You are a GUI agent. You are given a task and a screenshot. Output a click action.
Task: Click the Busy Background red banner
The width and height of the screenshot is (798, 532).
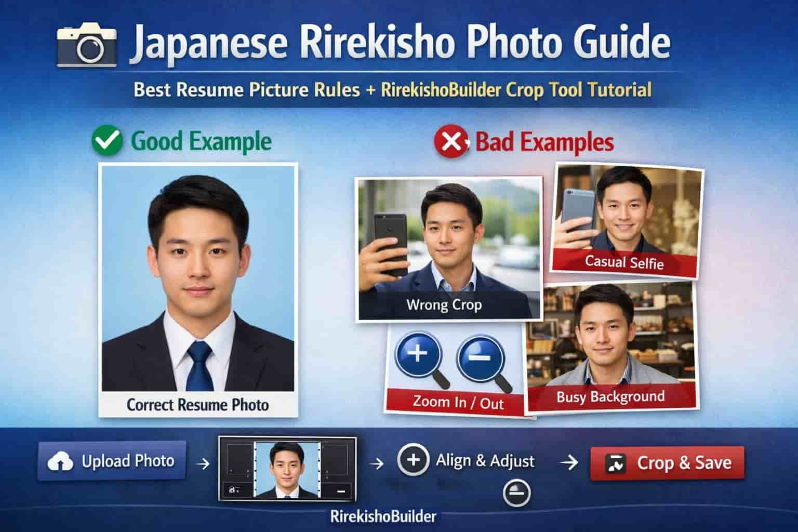click(x=611, y=396)
